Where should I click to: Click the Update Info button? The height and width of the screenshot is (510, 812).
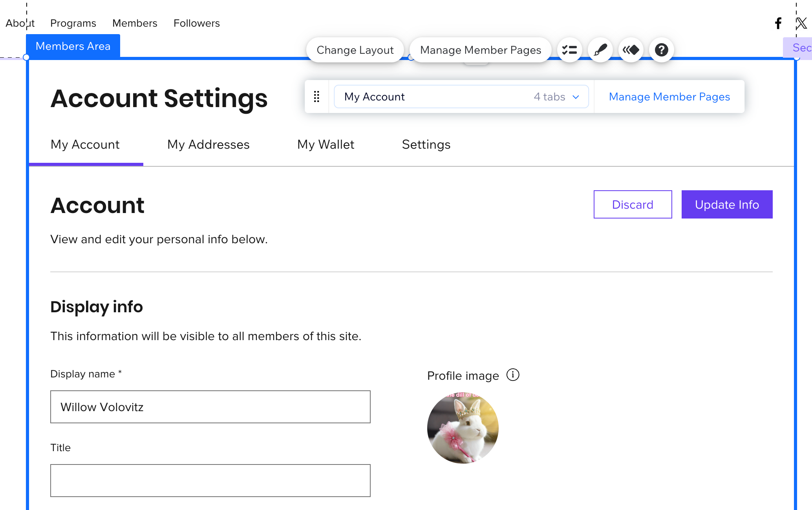pos(727,204)
